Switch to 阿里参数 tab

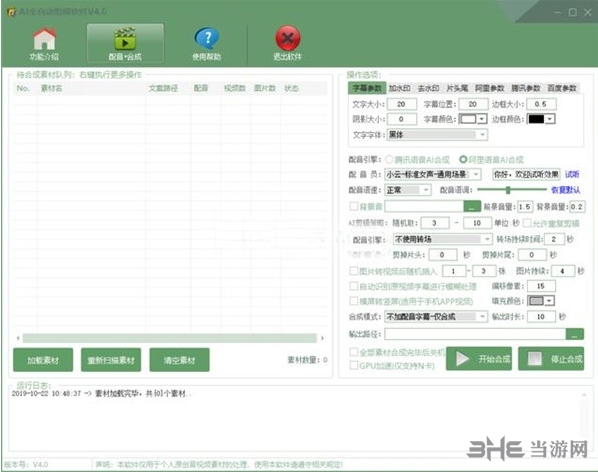[490, 88]
